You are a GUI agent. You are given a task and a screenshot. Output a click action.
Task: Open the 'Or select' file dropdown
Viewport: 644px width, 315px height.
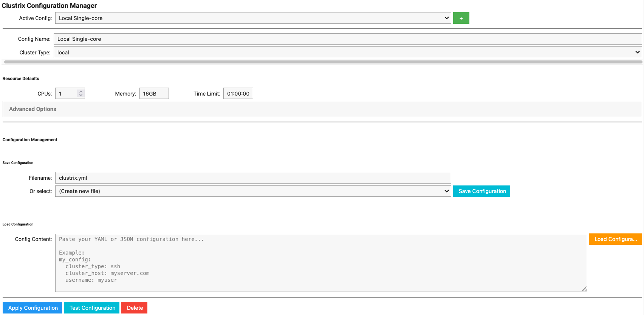coord(253,191)
